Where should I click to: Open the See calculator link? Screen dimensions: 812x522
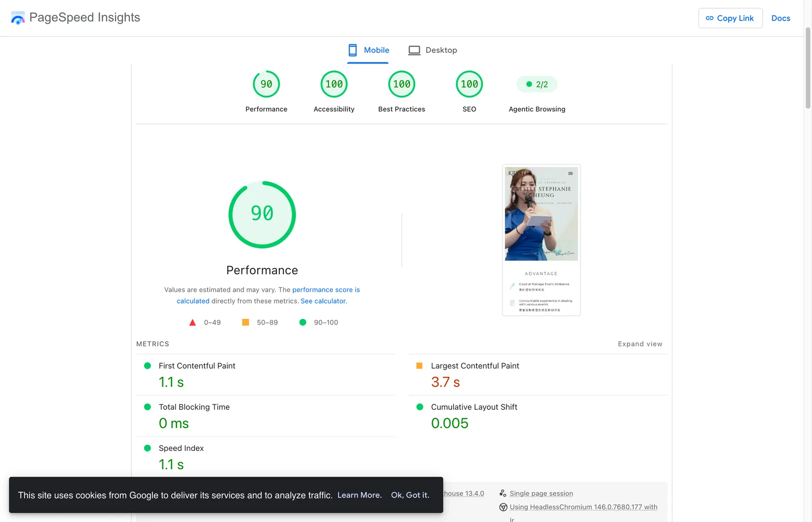[323, 301]
